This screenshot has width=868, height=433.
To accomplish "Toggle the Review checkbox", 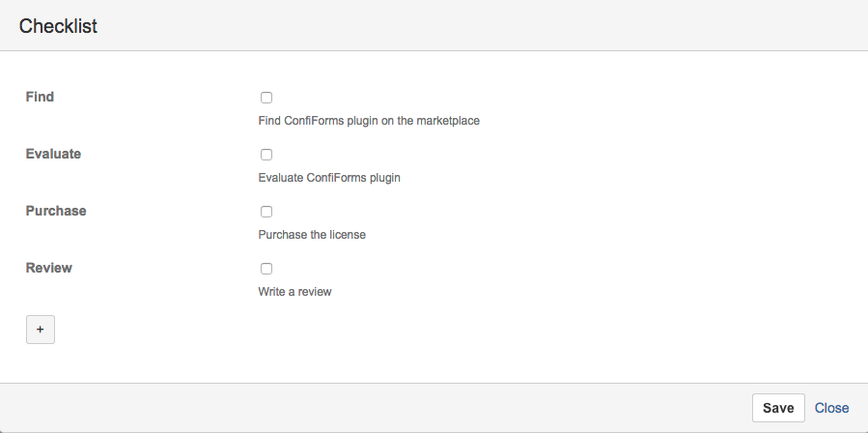I will tap(266, 269).
